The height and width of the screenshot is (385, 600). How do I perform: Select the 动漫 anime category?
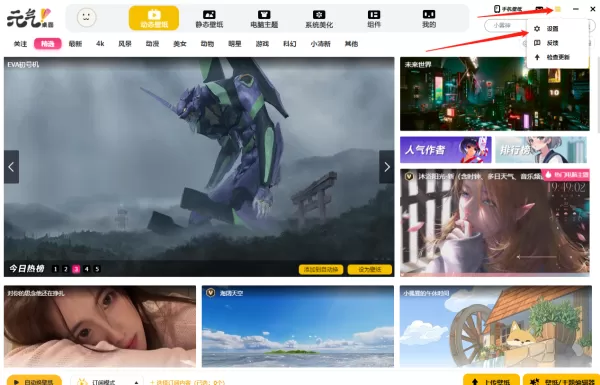152,44
